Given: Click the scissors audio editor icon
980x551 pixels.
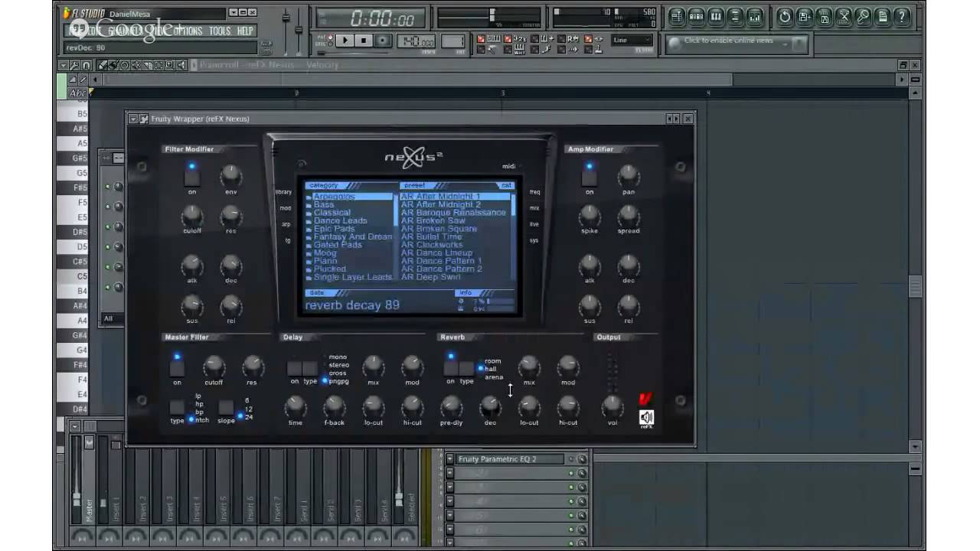Looking at the screenshot, I should pyautogui.click(x=844, y=16).
